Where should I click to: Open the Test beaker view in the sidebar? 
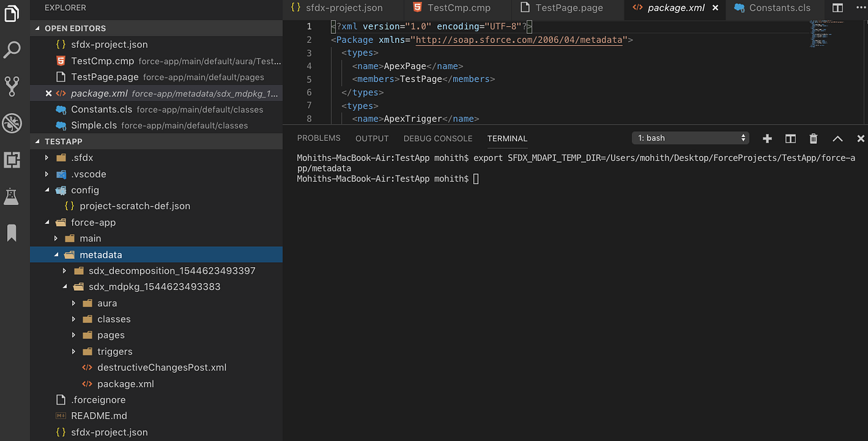[x=12, y=196]
